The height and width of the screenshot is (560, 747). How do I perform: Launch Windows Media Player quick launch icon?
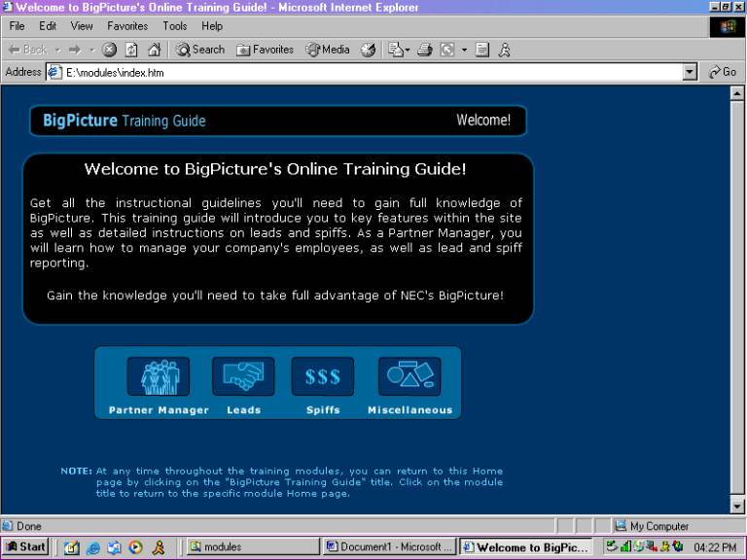136,547
